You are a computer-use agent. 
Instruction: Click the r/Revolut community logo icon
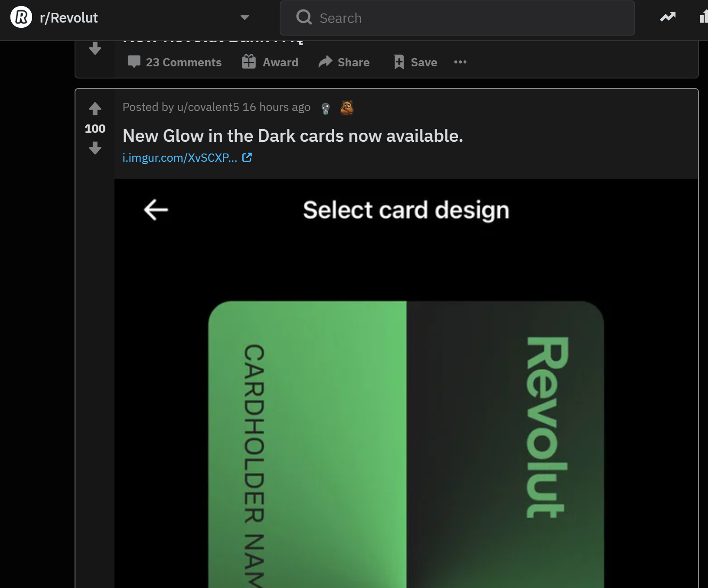coord(21,17)
